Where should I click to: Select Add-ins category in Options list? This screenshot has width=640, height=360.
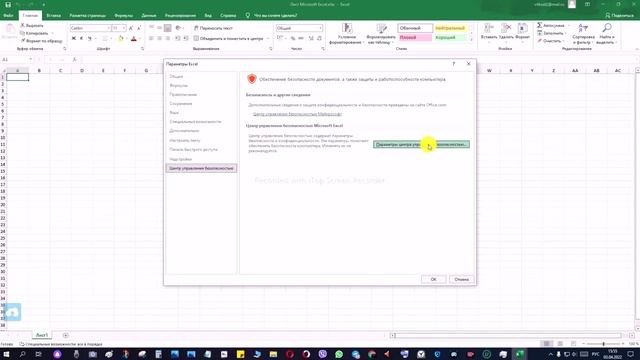[181, 159]
